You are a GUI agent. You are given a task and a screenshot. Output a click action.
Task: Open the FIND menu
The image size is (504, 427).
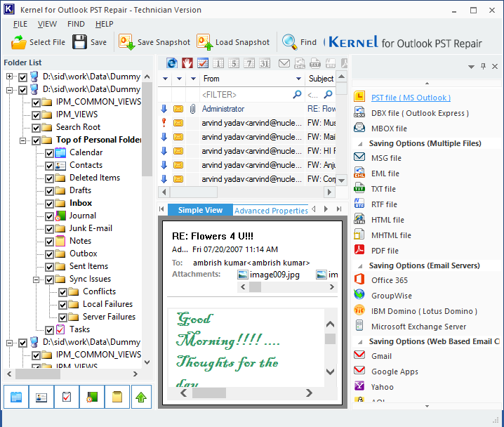tap(76, 24)
